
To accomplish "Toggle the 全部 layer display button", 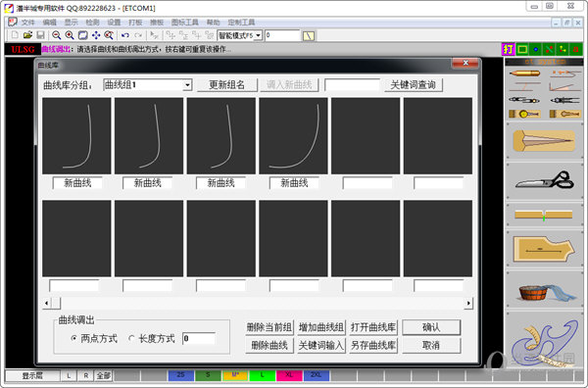I will point(103,375).
